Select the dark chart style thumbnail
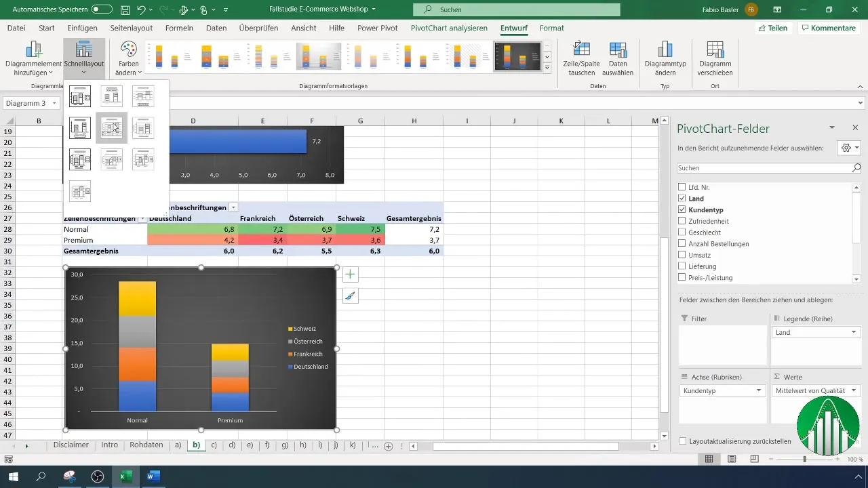 [x=517, y=56]
